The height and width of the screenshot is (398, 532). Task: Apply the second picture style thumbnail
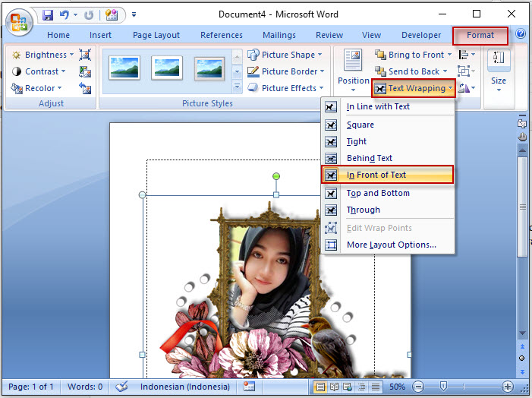click(167, 68)
